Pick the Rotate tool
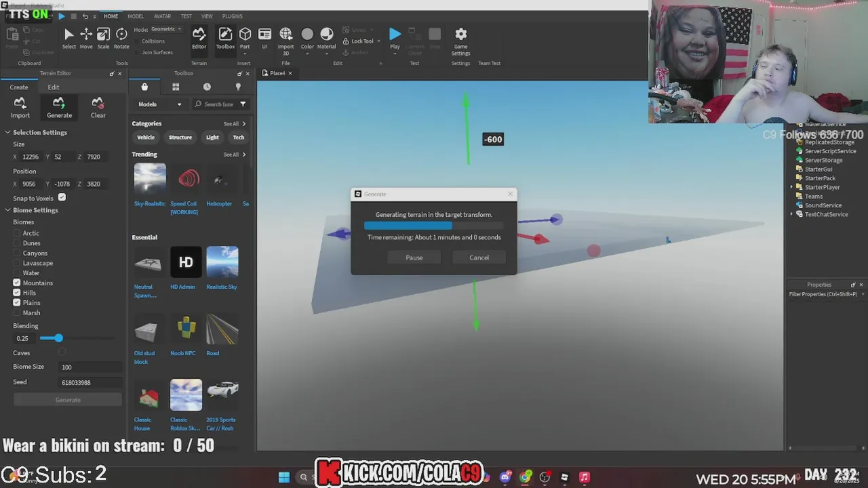 tap(121, 38)
